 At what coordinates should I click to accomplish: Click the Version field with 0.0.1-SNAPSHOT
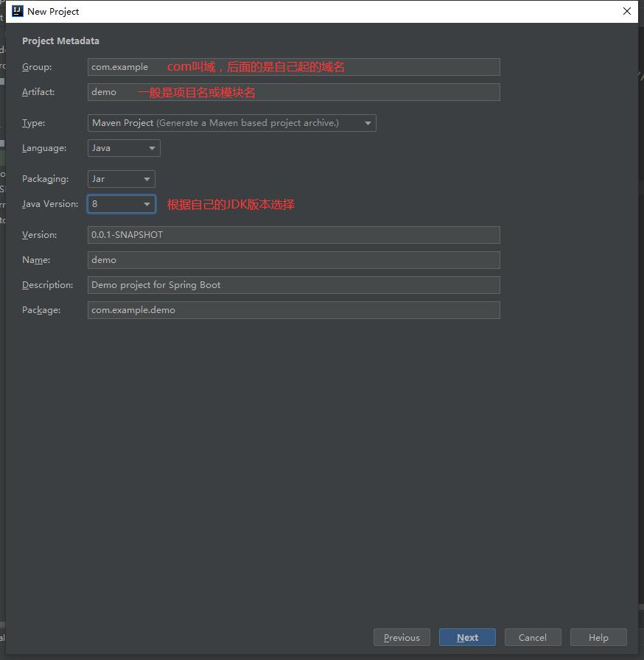293,235
